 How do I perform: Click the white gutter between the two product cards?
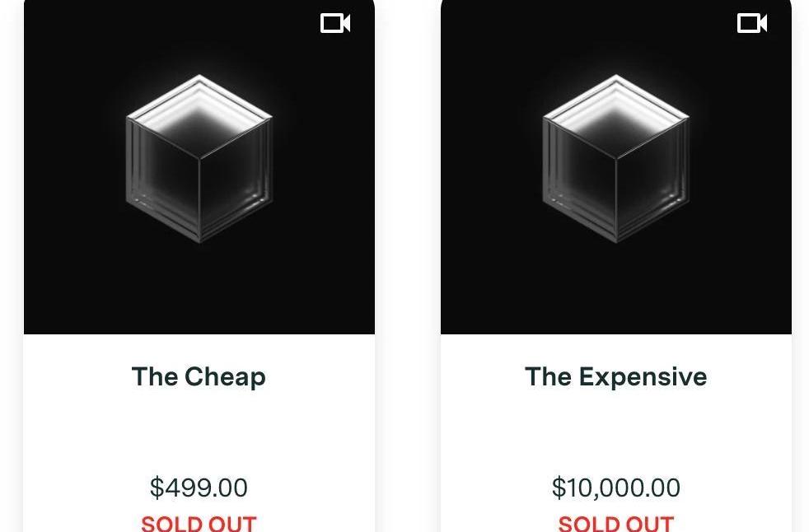pos(408,258)
